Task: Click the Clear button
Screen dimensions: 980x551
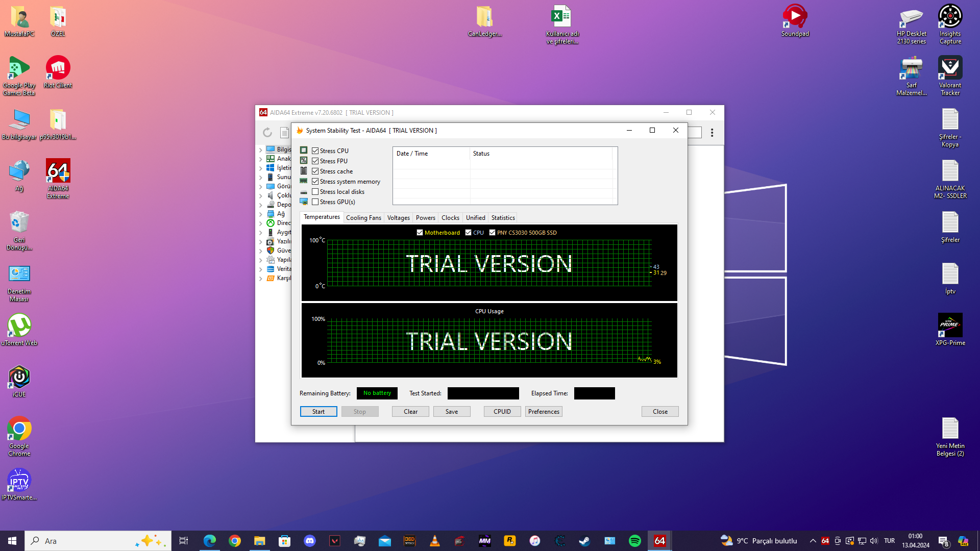Action: click(x=410, y=412)
